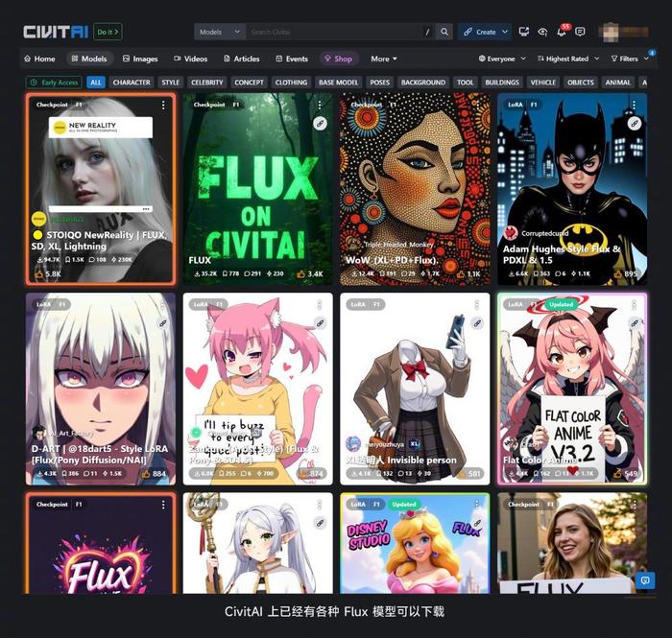Switch to the Events tab

point(292,59)
